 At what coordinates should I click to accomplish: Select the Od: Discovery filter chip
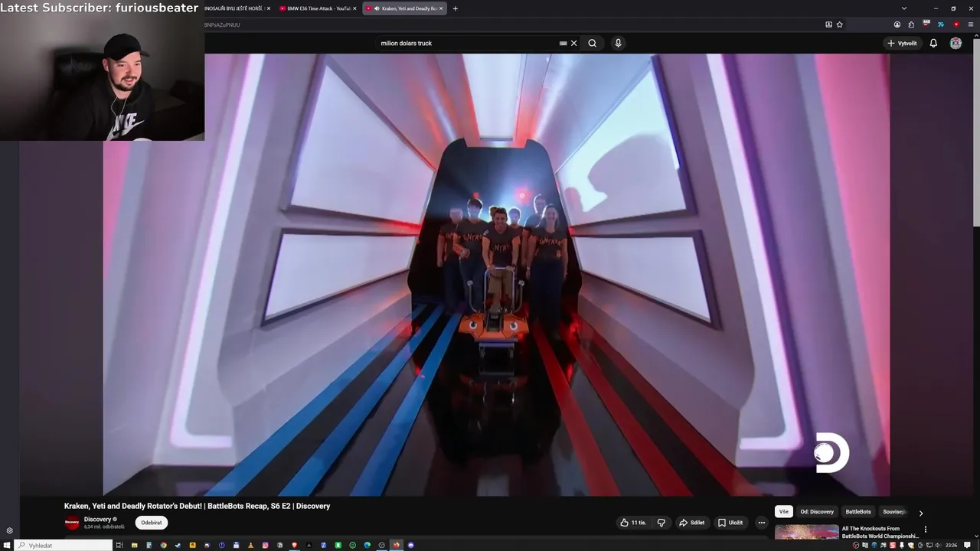(x=817, y=512)
